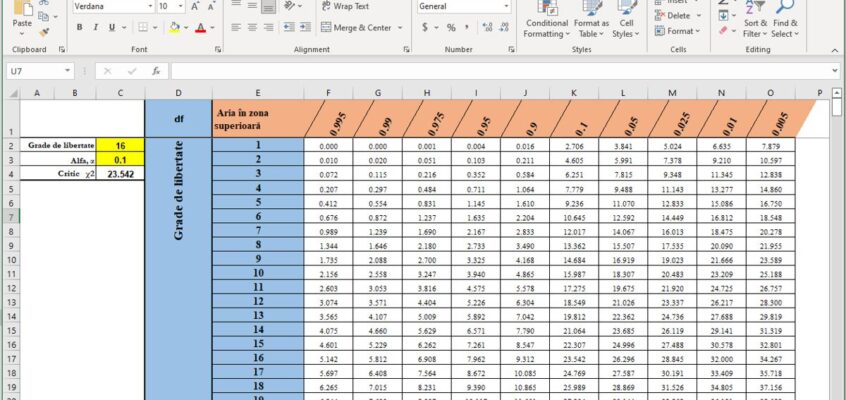Screen dimensions: 846x400
Task: Toggle Bold formatting
Action: click(x=79, y=28)
